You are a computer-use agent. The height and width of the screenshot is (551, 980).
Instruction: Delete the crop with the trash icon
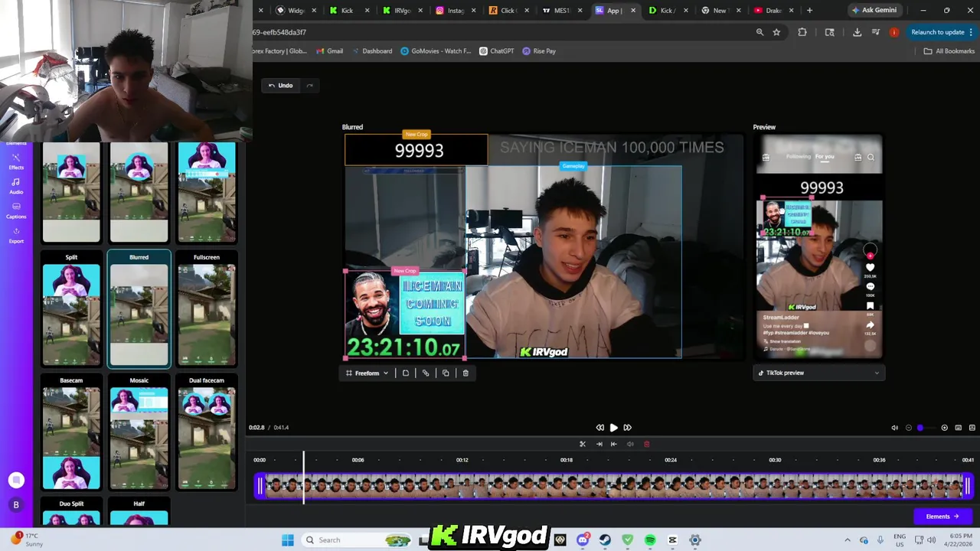465,373
